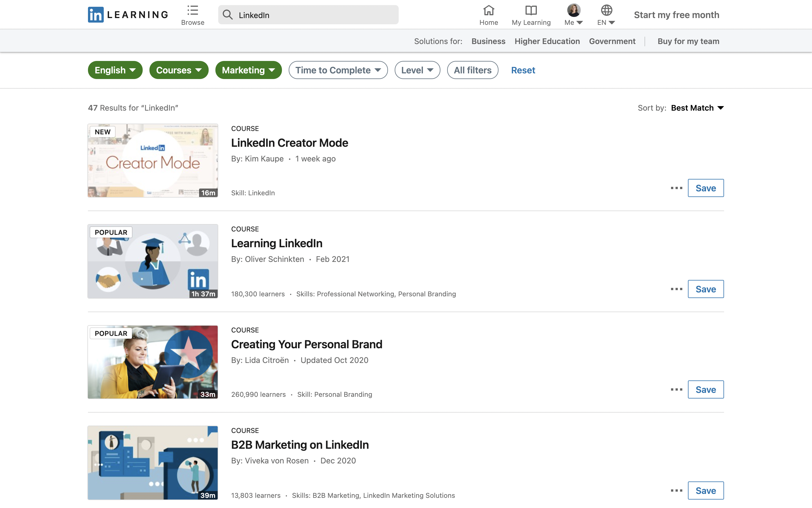Viewport: 812px width, 508px height.
Task: Open My Learning book icon
Action: click(531, 10)
